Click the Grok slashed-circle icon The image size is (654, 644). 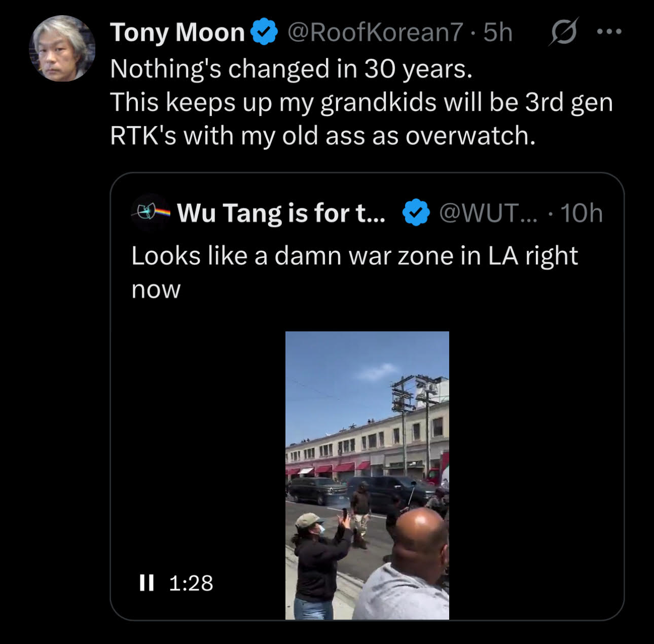[563, 32]
